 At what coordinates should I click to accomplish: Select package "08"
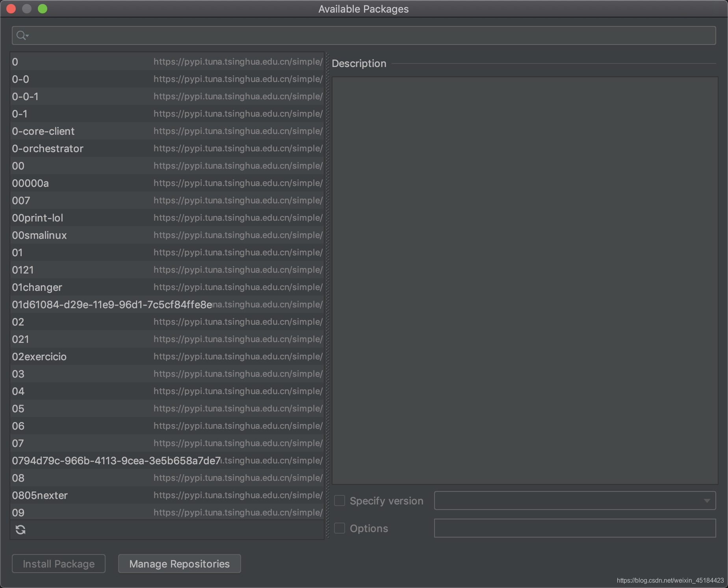click(167, 478)
